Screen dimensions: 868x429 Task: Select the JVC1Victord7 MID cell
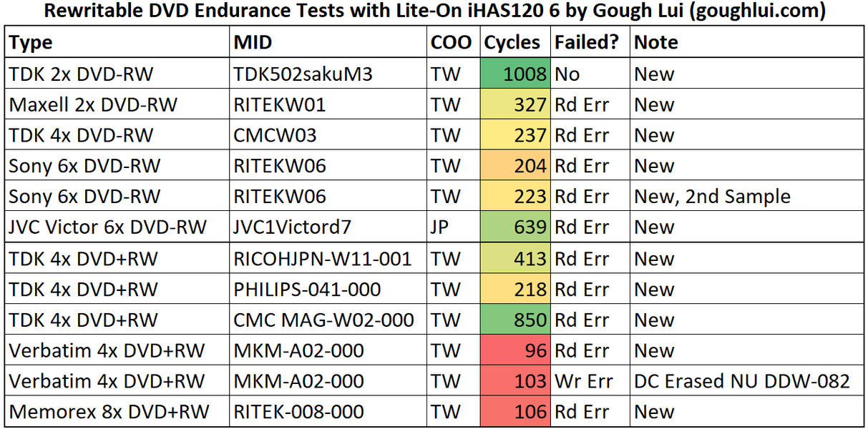click(293, 228)
